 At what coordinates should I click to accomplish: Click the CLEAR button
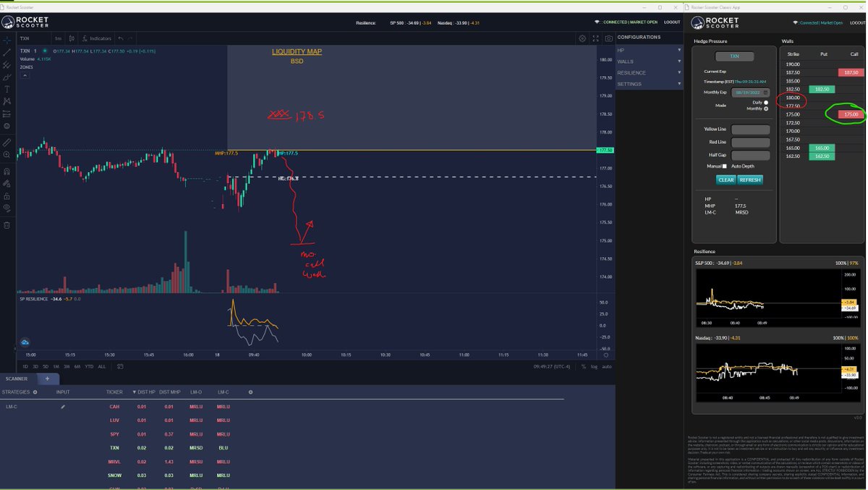[x=726, y=179]
